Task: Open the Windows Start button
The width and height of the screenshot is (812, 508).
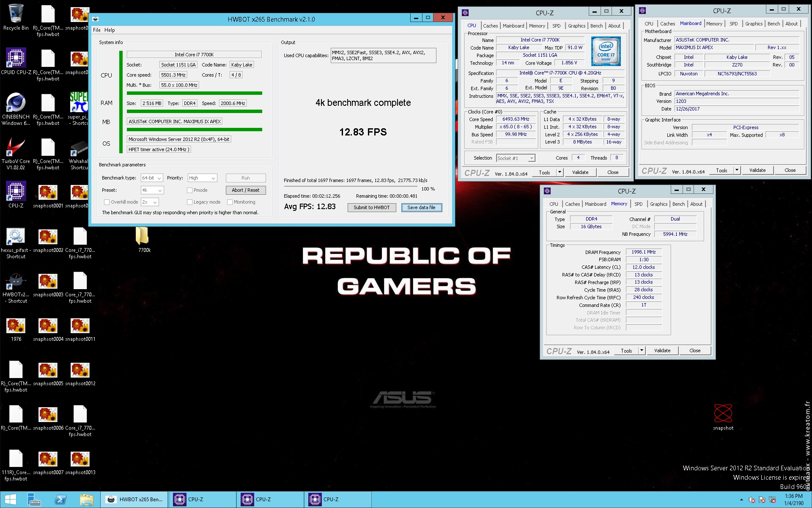Action: point(11,500)
